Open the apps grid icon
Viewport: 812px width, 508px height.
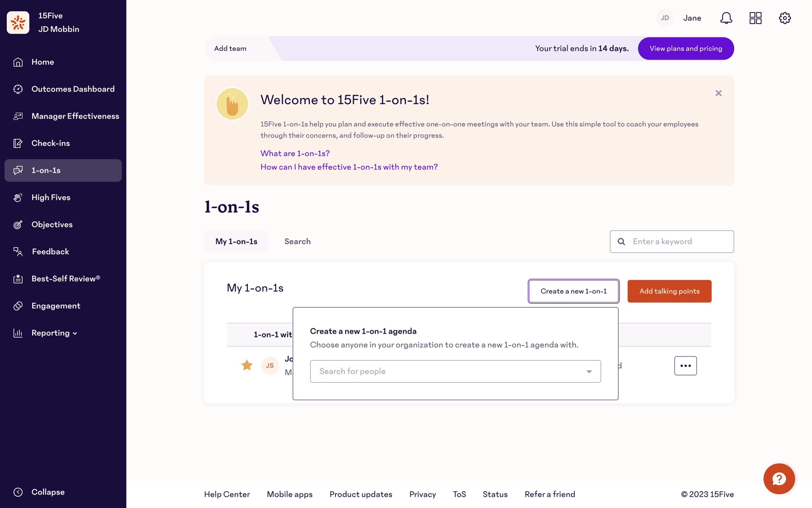click(x=755, y=18)
